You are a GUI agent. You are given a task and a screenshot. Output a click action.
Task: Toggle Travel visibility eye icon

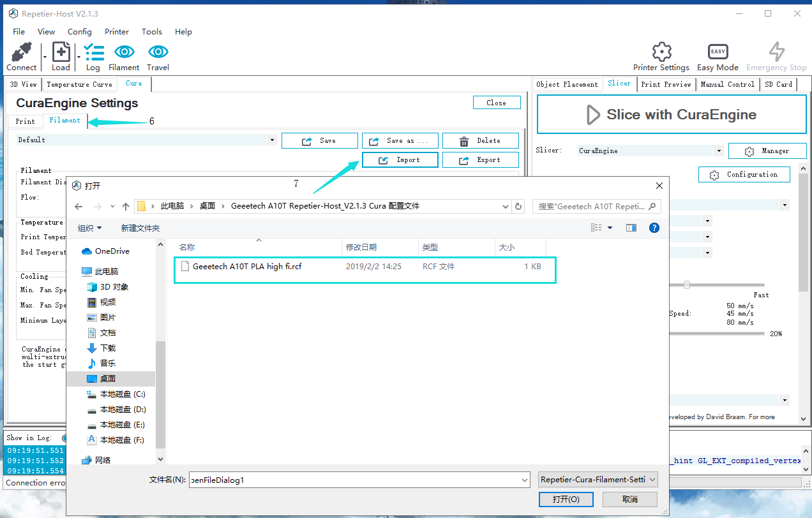[x=158, y=52]
